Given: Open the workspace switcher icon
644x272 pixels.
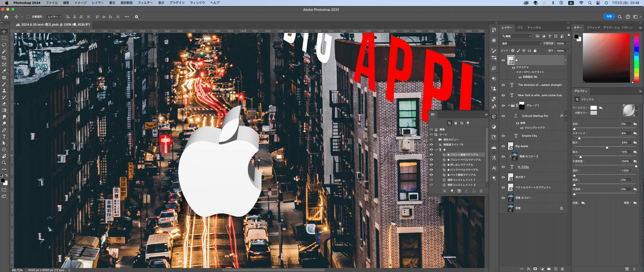Looking at the screenshot, I should (636, 17).
